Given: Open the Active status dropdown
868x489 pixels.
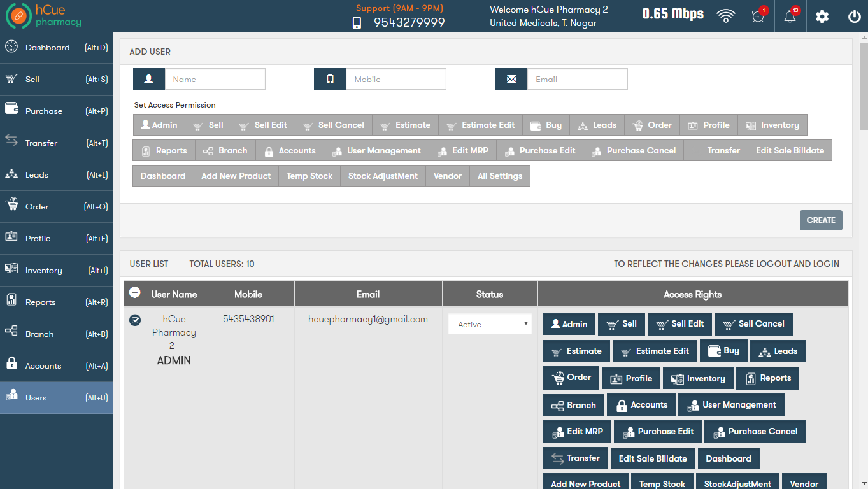Looking at the screenshot, I should [x=490, y=323].
